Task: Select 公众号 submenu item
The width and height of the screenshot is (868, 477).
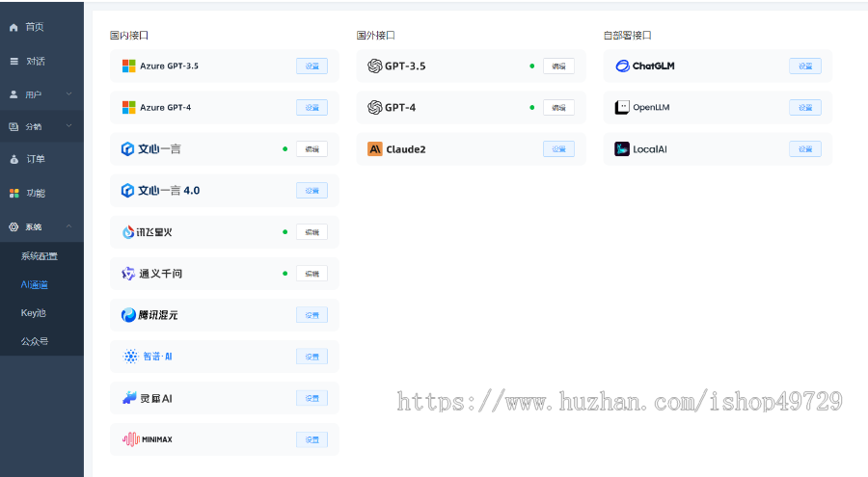Action: coord(35,341)
